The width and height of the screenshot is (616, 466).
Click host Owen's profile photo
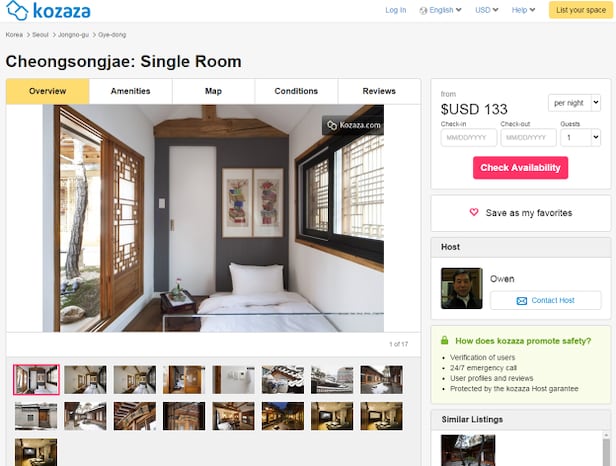461,288
